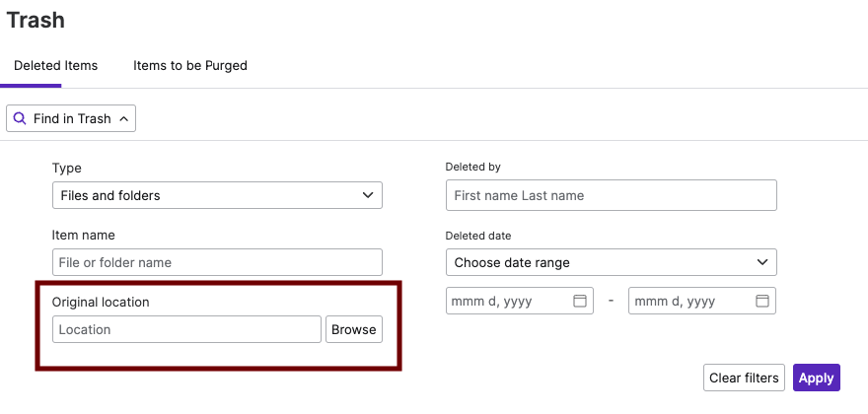This screenshot has height=414, width=868.
Task: Open the Type dropdown showing Files and folders
Action: coord(217,195)
